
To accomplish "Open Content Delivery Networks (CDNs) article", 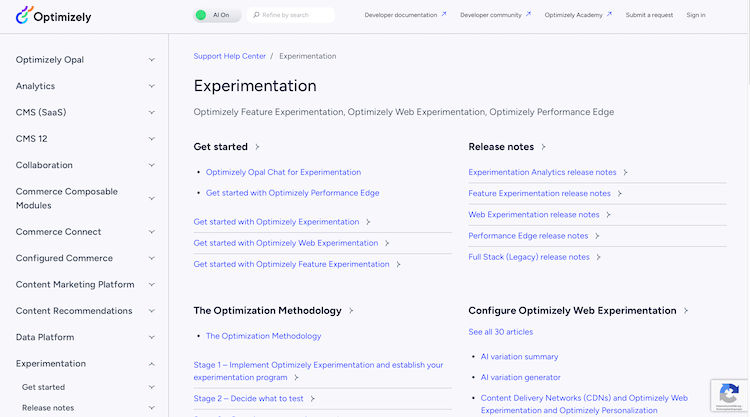I will (584, 404).
